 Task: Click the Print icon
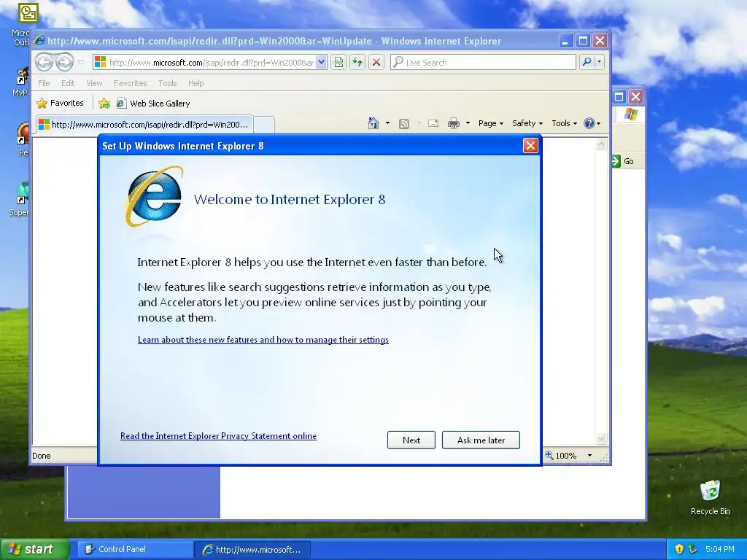pyautogui.click(x=454, y=123)
